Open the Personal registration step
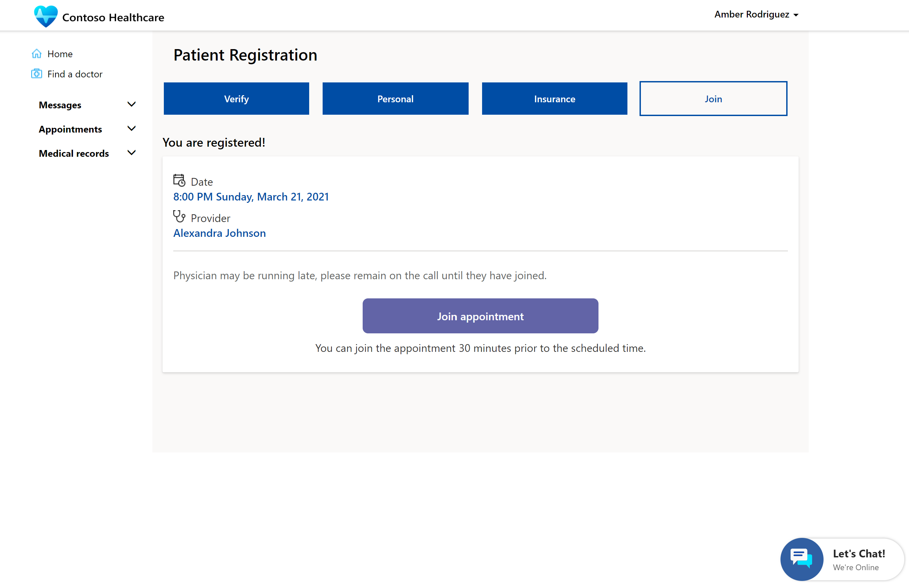 coord(396,98)
